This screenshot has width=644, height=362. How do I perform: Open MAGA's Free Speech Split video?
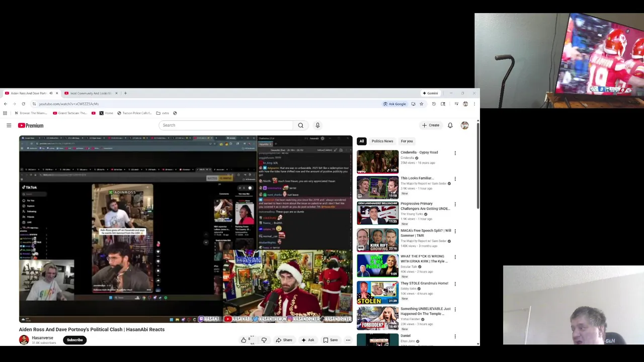426,233
